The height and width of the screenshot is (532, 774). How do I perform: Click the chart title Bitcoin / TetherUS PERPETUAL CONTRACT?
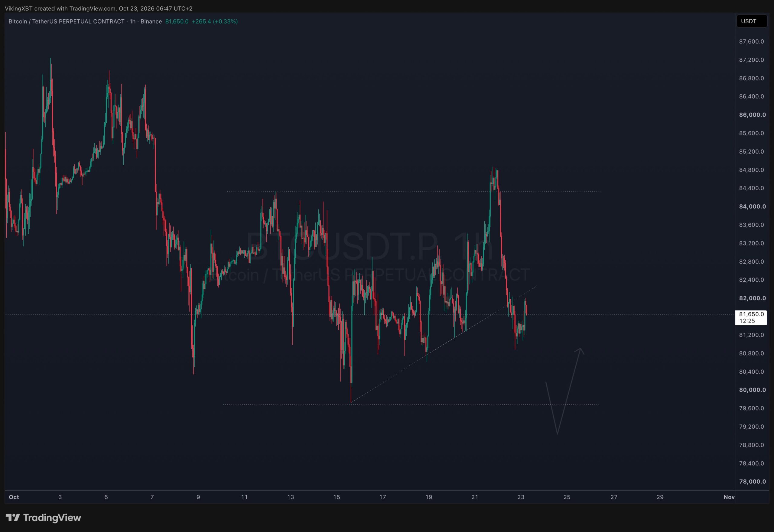point(66,21)
